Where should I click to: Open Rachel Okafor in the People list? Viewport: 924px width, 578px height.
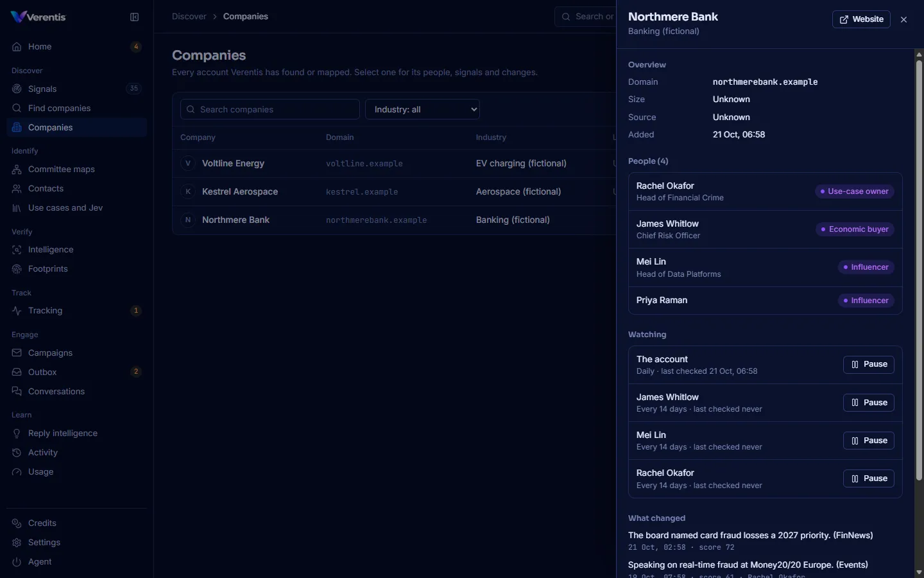point(766,191)
